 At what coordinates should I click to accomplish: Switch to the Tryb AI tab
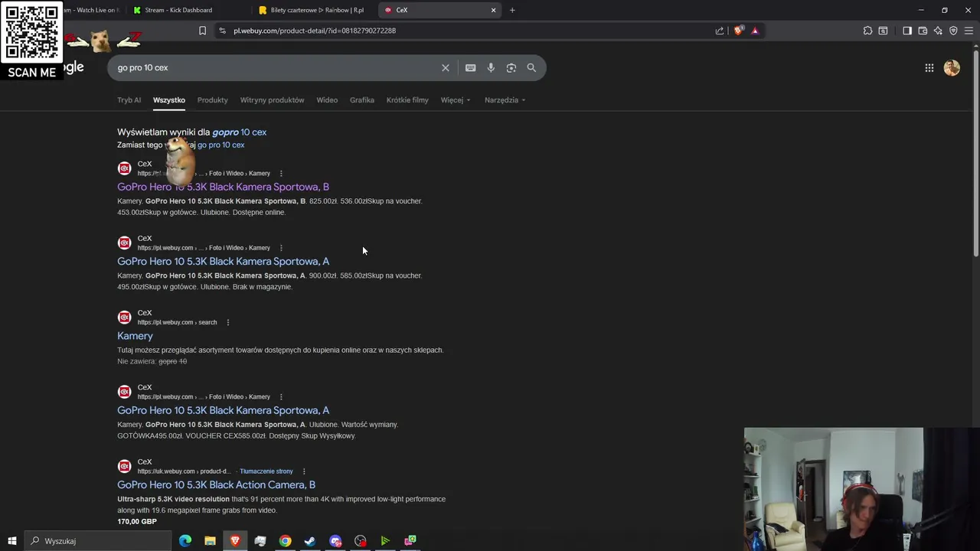(129, 100)
